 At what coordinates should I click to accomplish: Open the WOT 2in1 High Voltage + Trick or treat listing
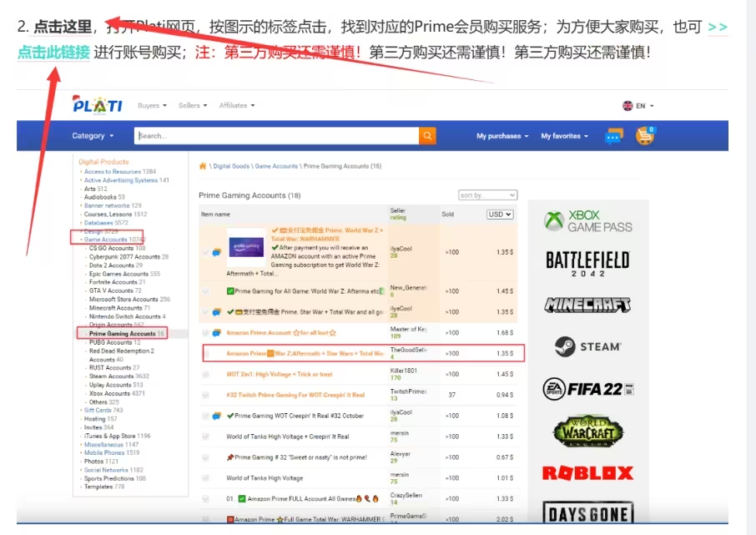[x=280, y=374]
